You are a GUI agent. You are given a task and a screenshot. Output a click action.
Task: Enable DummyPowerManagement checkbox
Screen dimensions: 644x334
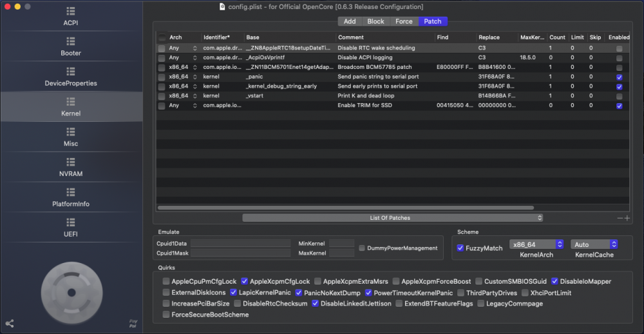[x=362, y=248]
